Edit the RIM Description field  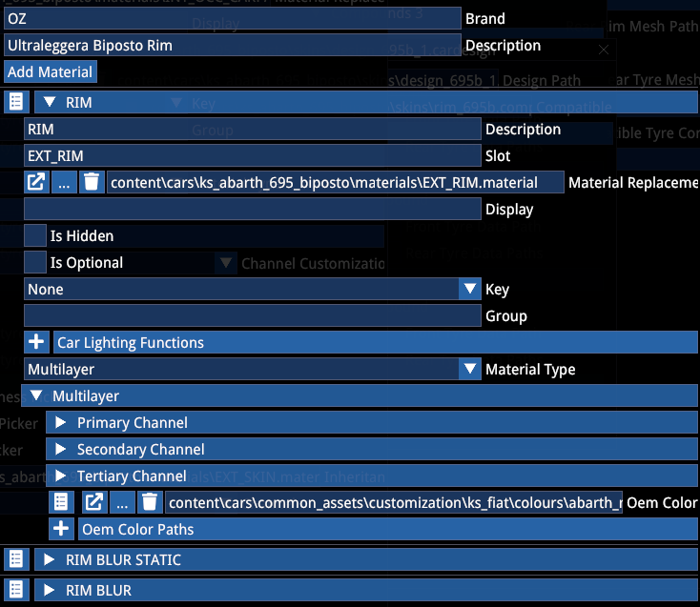tap(253, 129)
